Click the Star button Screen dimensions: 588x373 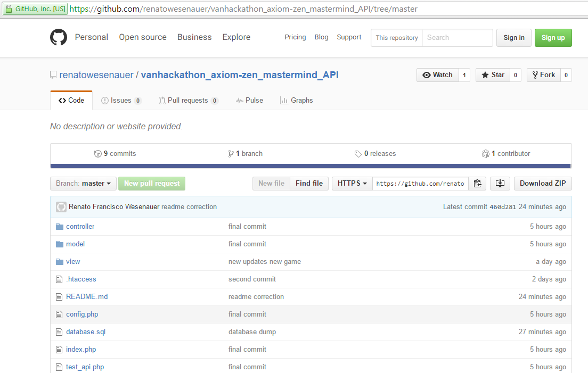click(493, 75)
